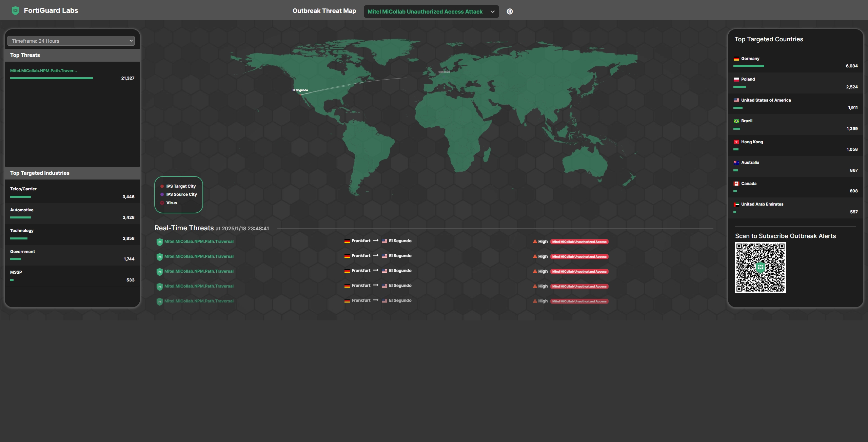Click the IPS shield icon in fourth threat row
The image size is (868, 442).
[159, 287]
